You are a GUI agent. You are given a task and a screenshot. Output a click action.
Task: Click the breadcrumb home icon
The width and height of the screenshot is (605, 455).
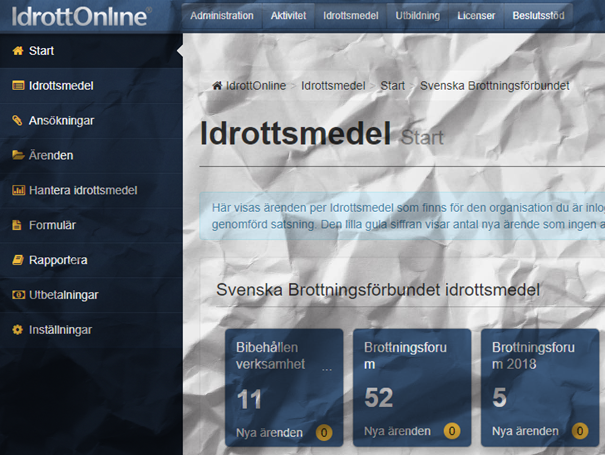217,86
